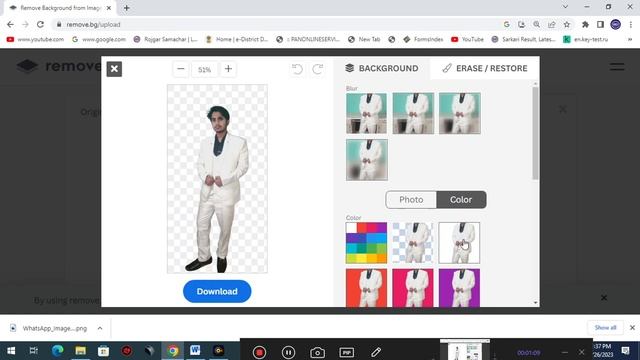Image resolution: width=640 pixels, height=360 pixels.
Task: Open the www.google.com bookmark
Action: (99, 39)
